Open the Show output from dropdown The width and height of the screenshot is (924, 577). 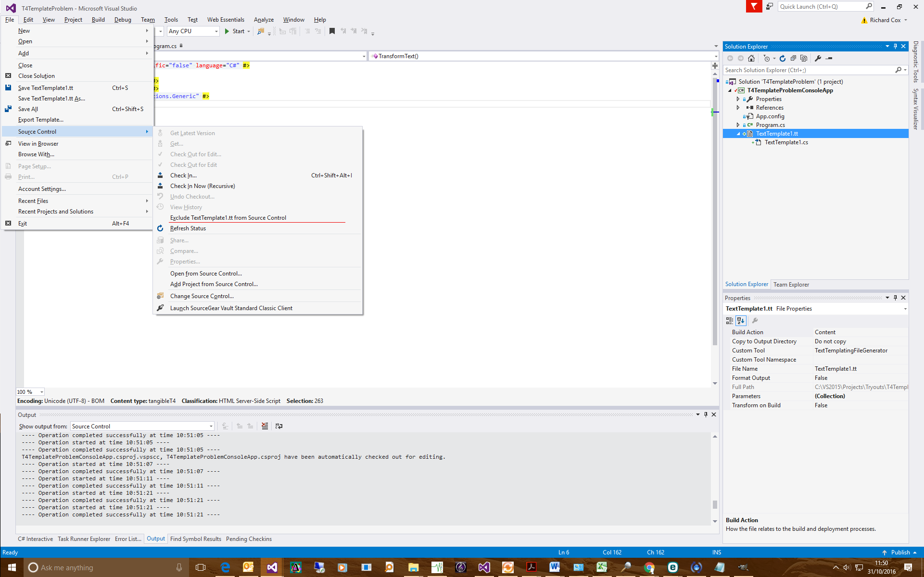pos(142,426)
